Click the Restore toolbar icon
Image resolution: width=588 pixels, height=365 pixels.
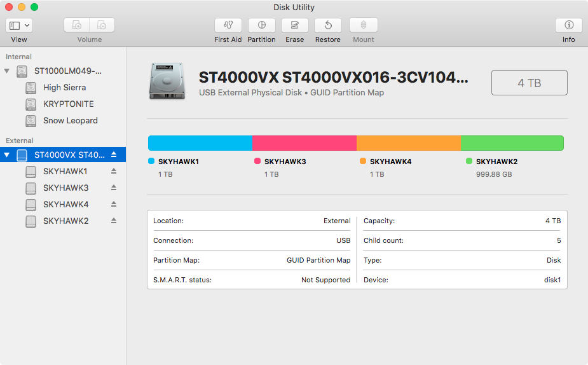pos(328,25)
